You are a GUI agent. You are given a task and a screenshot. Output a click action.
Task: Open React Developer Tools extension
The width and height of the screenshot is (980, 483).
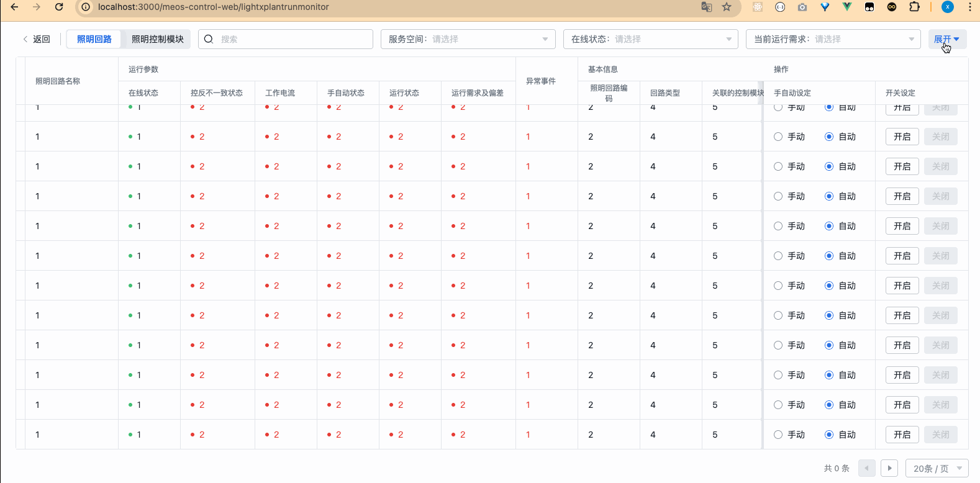point(758,7)
